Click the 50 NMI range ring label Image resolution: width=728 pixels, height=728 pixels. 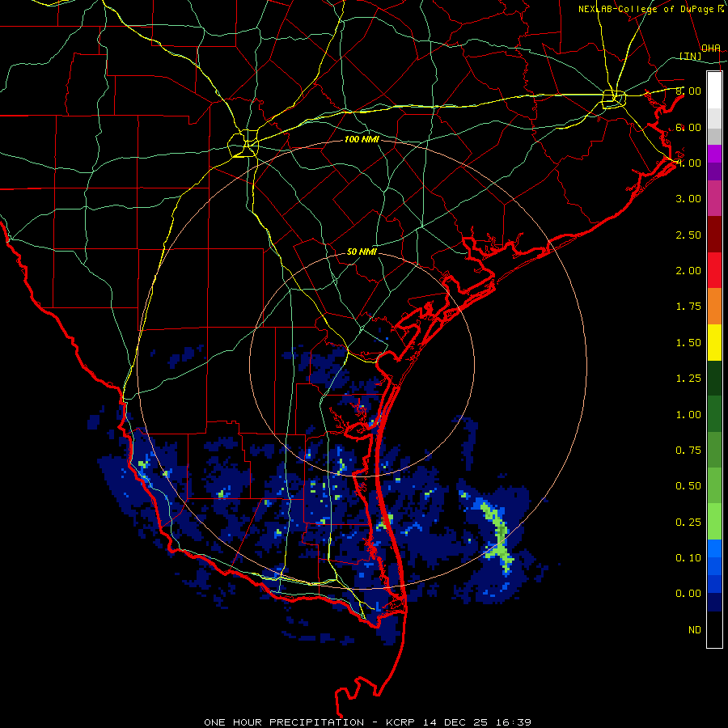(x=362, y=252)
